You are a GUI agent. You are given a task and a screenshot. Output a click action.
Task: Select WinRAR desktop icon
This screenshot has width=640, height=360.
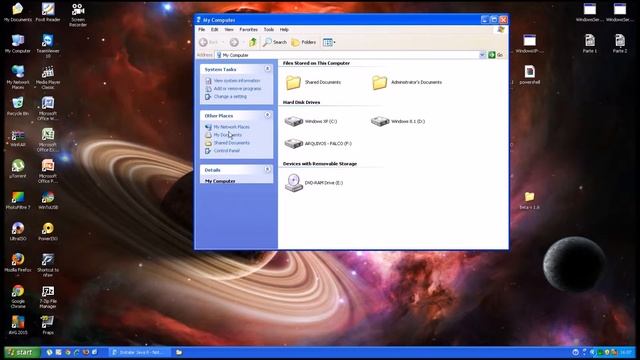(18, 138)
